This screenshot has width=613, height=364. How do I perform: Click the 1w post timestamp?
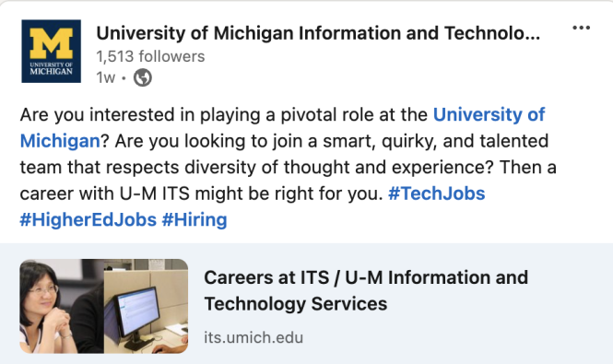(106, 77)
